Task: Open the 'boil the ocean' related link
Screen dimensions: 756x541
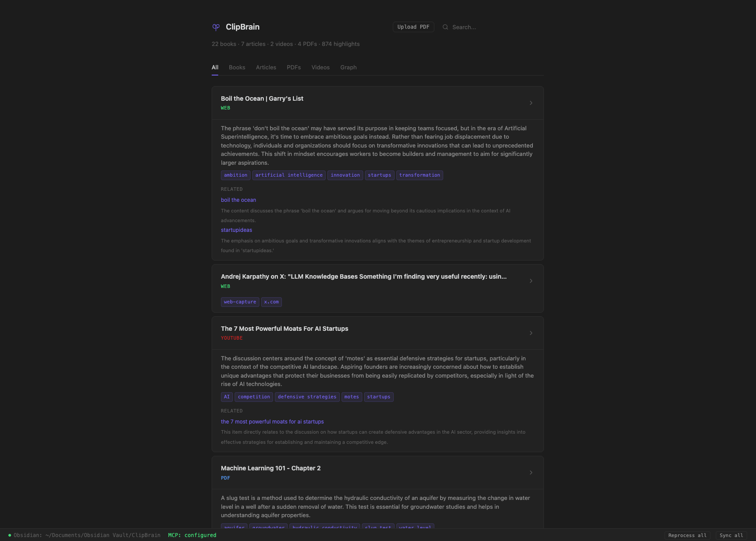Action: (238, 200)
